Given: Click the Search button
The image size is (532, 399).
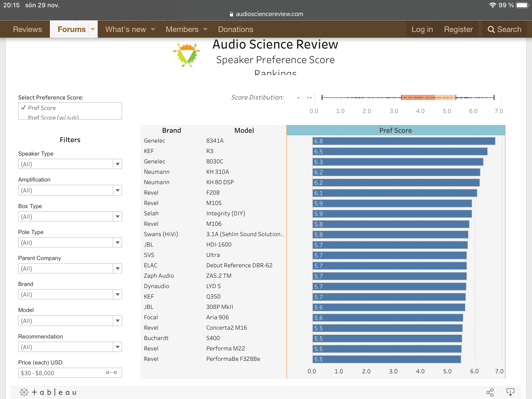Looking at the screenshot, I should click(504, 29).
